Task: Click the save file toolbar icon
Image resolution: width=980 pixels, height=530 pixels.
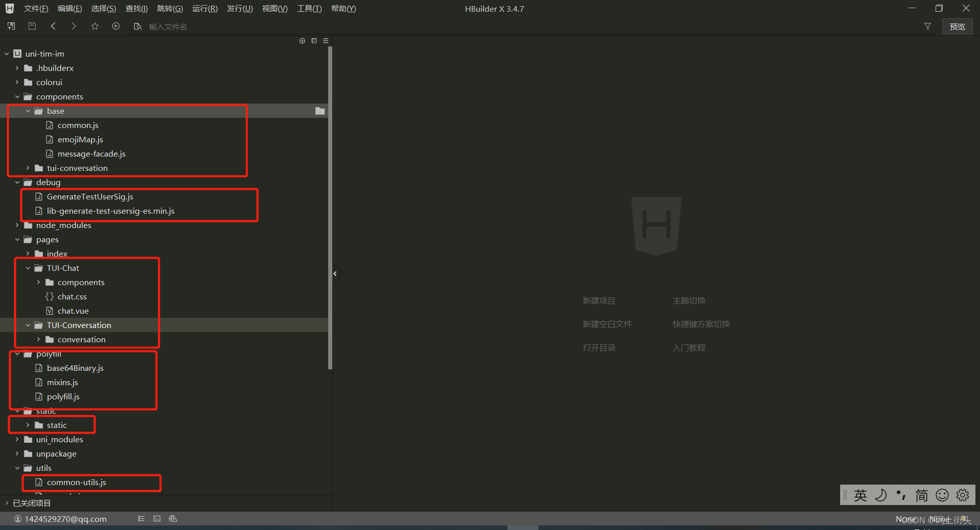Action: (x=32, y=26)
